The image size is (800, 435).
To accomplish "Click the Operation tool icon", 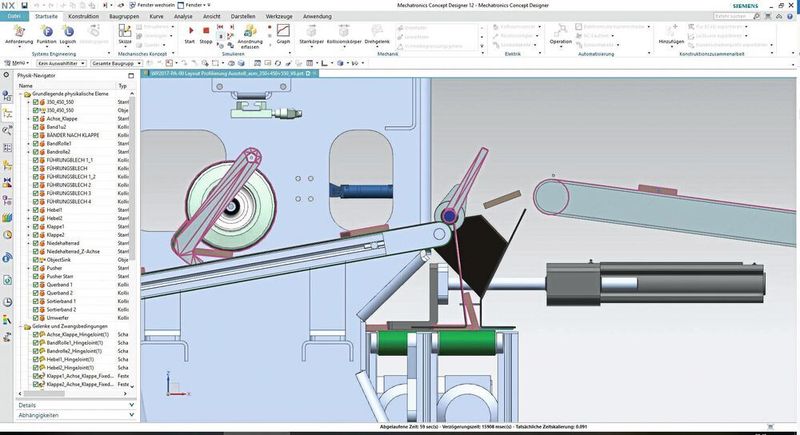I will tap(561, 31).
